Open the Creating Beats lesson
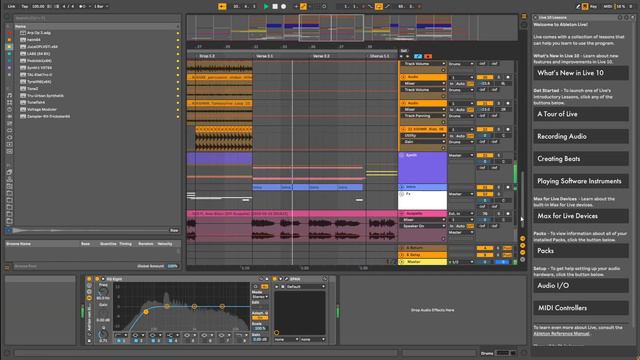The width and height of the screenshot is (640, 360). [581, 159]
